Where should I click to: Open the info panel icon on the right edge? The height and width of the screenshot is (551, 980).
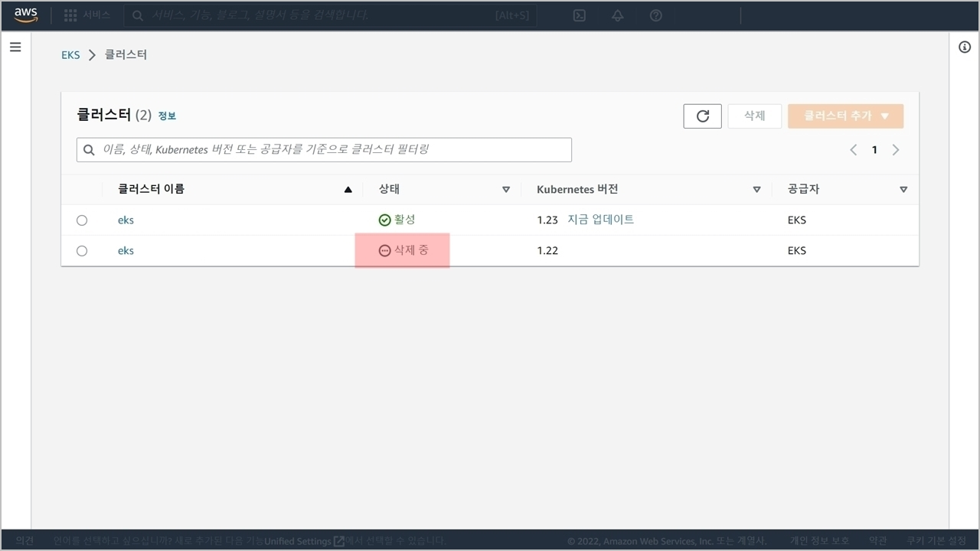coord(965,47)
